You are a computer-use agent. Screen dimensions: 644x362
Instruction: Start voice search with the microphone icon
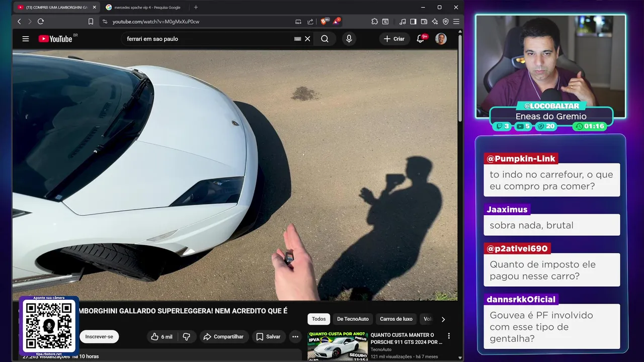pos(349,39)
